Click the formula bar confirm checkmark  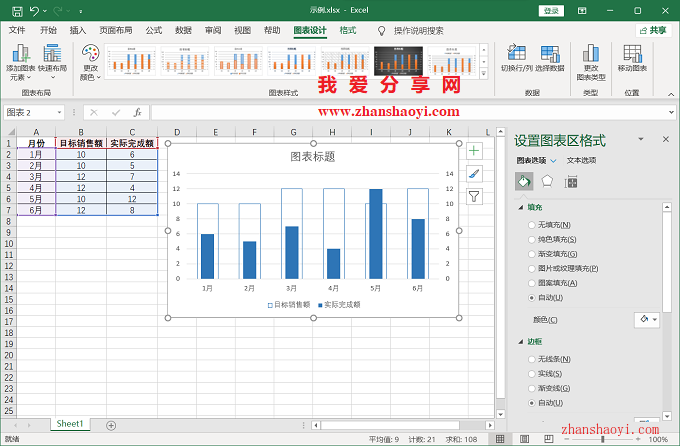(116, 113)
